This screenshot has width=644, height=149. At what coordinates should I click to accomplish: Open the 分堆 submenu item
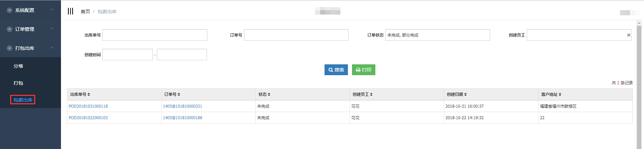[x=18, y=66]
